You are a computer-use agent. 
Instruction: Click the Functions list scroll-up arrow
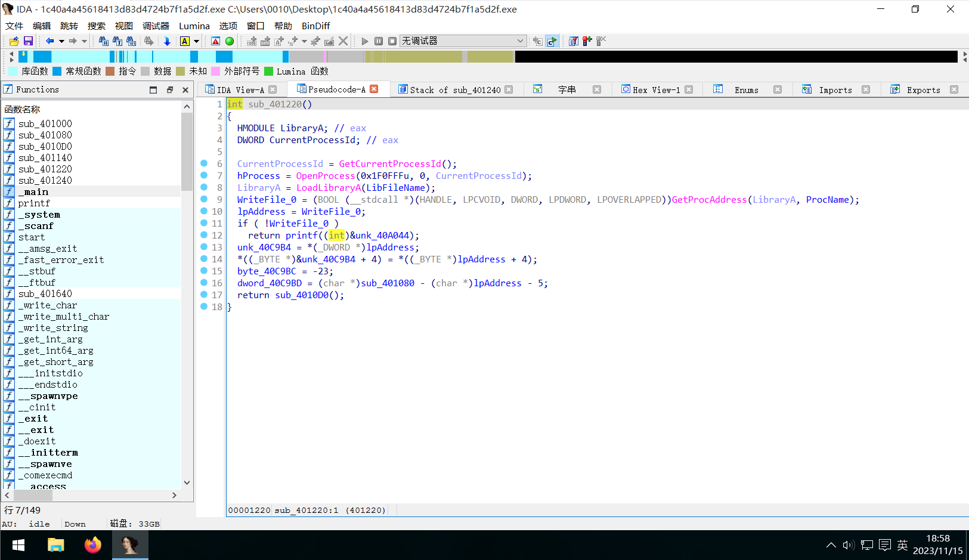pos(187,107)
